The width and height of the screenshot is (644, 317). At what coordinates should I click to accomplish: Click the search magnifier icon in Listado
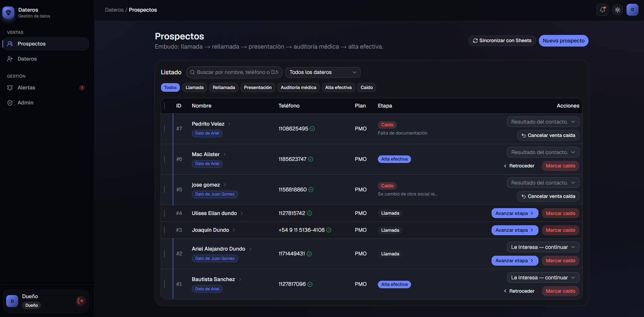click(193, 72)
